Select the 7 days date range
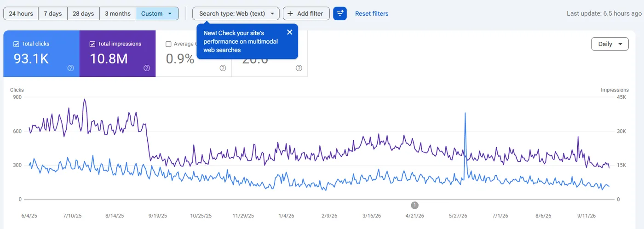 (53, 13)
